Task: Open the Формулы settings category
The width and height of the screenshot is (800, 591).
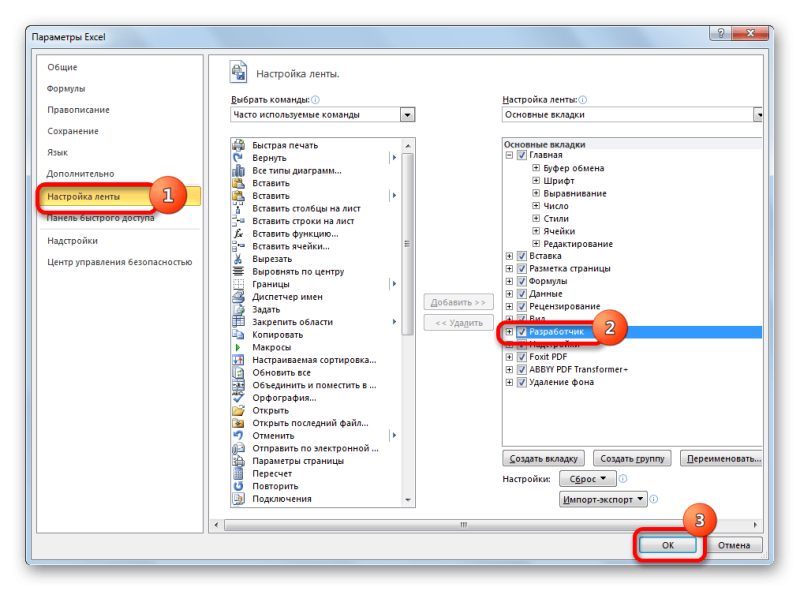Action: (66, 88)
